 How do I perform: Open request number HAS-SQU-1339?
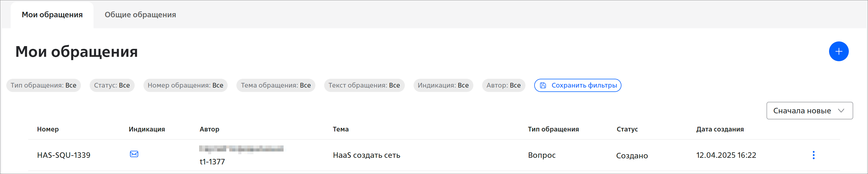click(x=64, y=155)
